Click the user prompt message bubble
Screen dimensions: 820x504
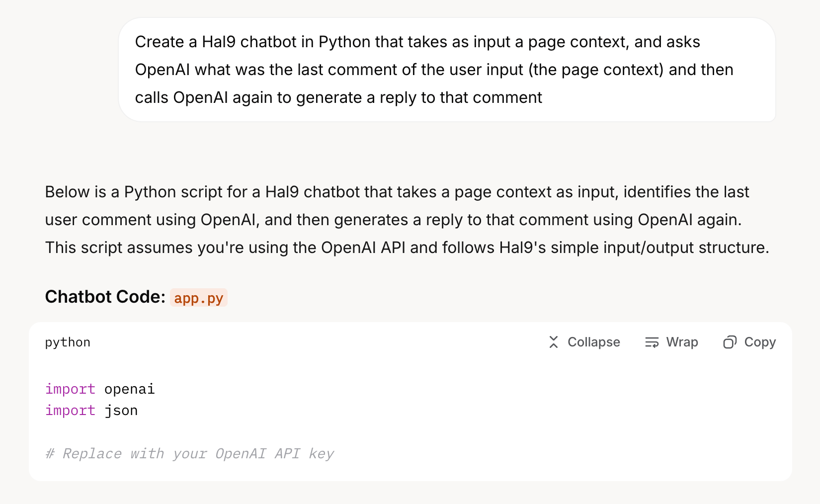pyautogui.click(x=447, y=70)
